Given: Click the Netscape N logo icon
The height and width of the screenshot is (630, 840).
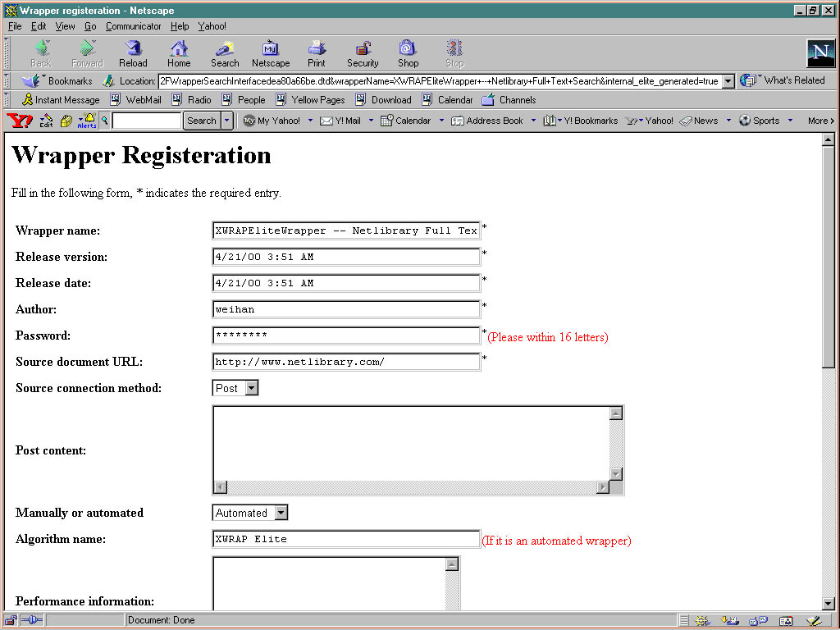Looking at the screenshot, I should pyautogui.click(x=820, y=53).
